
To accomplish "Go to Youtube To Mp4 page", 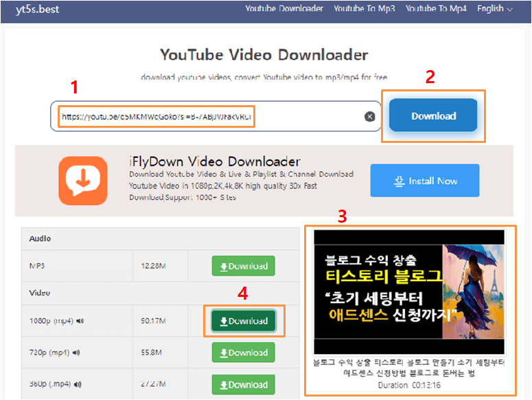I will (436, 9).
